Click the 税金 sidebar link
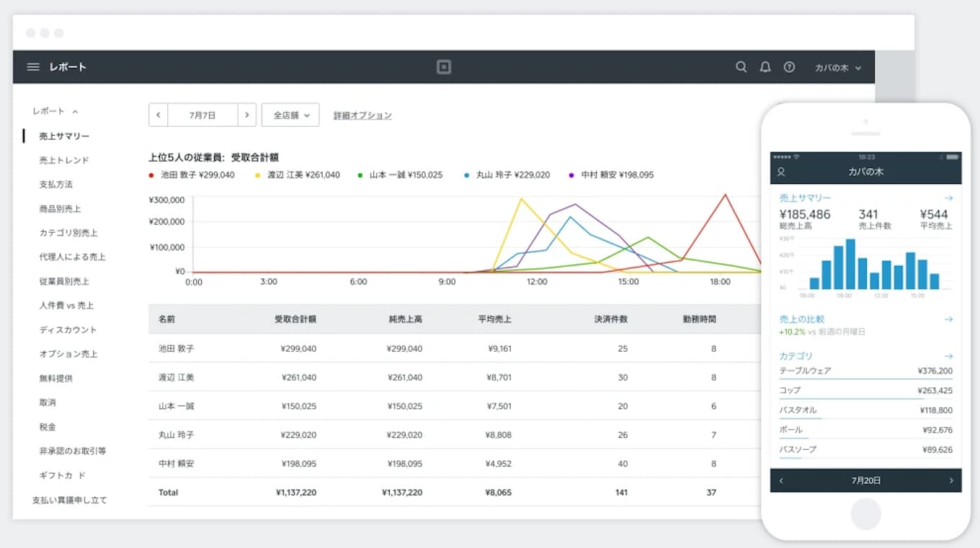Viewport: 980px width, 548px height. tap(48, 427)
